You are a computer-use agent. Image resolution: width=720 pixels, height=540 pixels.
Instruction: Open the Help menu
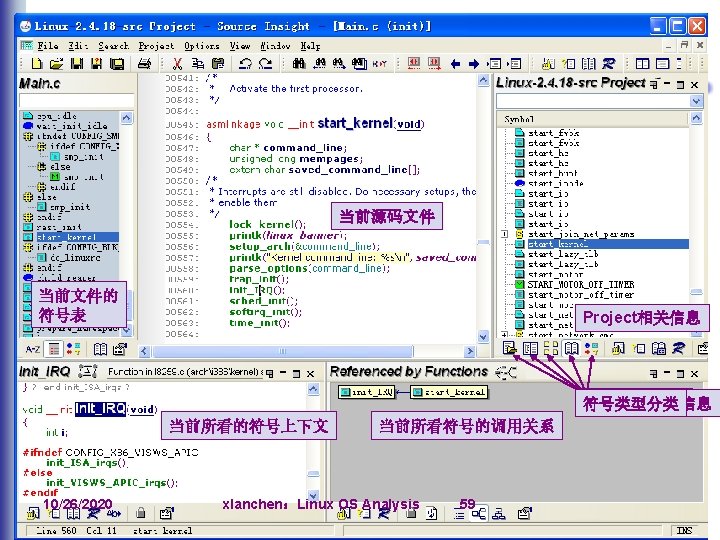pyautogui.click(x=310, y=45)
